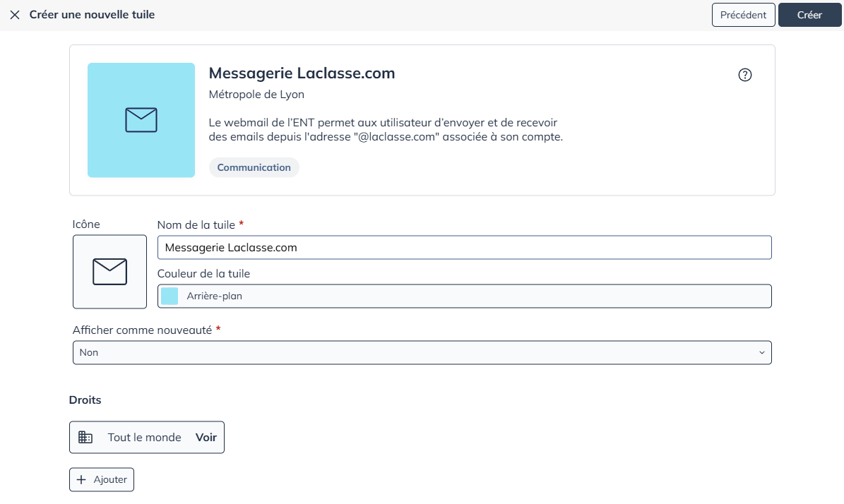Open the Arrière-plan tile color picker
The width and height of the screenshot is (844, 504).
tap(465, 296)
